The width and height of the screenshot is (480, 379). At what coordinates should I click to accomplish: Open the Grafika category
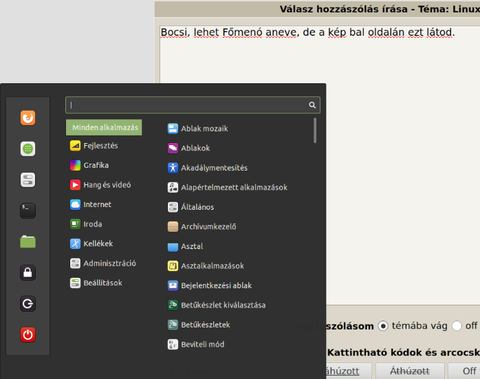pos(89,165)
